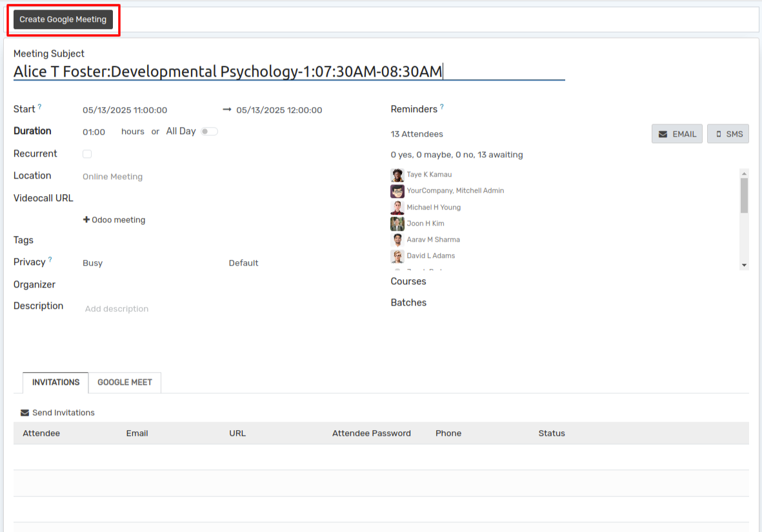Click Mitchell Admin's avatar icon
This screenshot has width=762, height=532.
[397, 191]
